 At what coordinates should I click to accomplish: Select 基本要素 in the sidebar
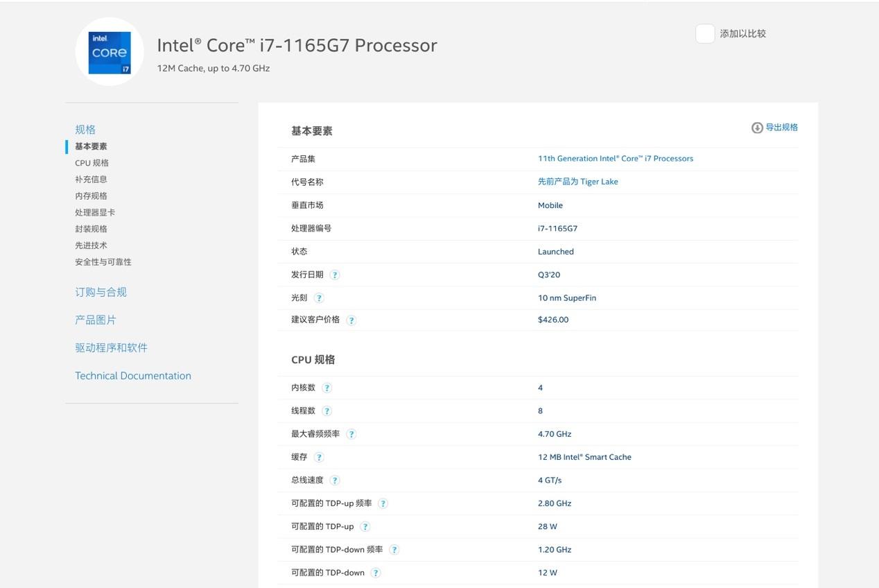coord(91,146)
